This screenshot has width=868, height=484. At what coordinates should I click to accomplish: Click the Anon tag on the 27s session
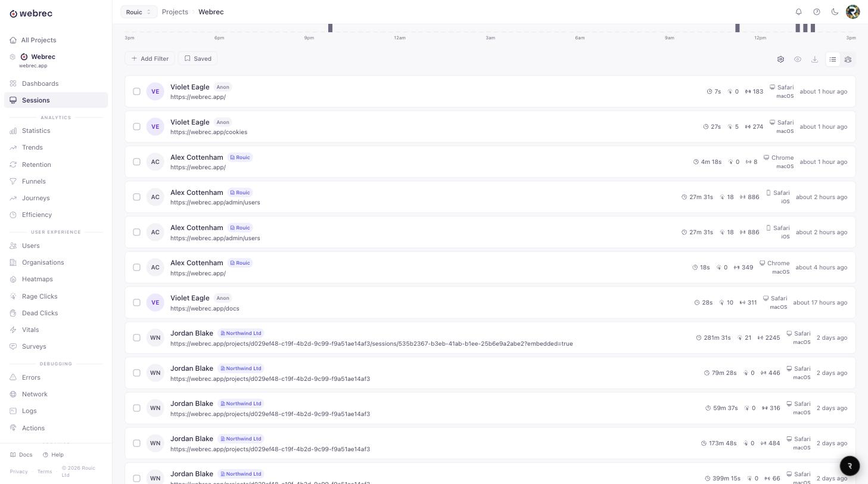coord(223,122)
